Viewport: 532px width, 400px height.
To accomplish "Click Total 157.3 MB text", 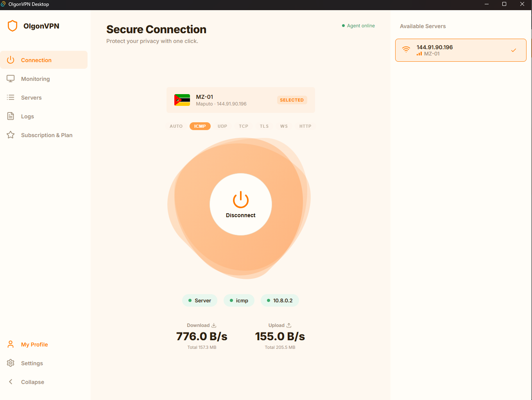I will (x=202, y=347).
